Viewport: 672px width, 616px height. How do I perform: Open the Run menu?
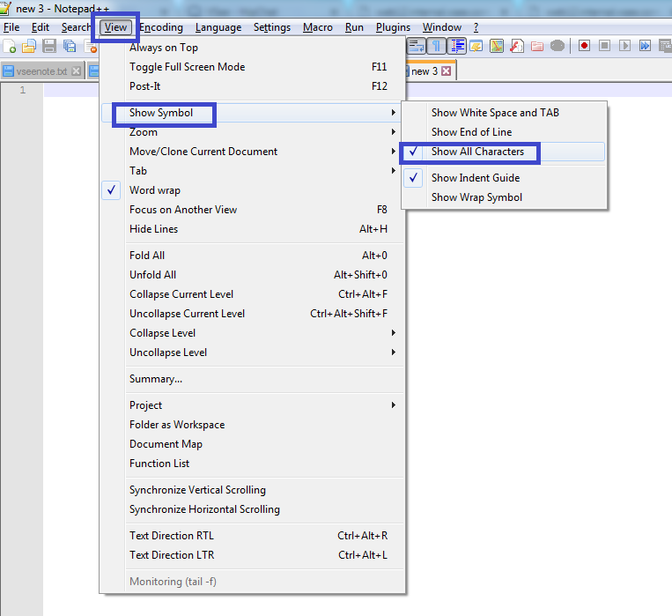[x=354, y=27]
